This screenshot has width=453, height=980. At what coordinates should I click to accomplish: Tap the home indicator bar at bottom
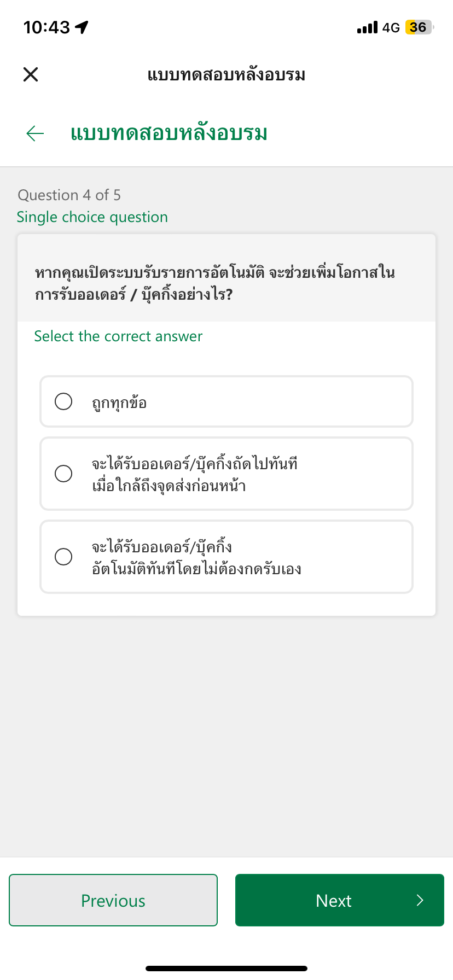[226, 969]
